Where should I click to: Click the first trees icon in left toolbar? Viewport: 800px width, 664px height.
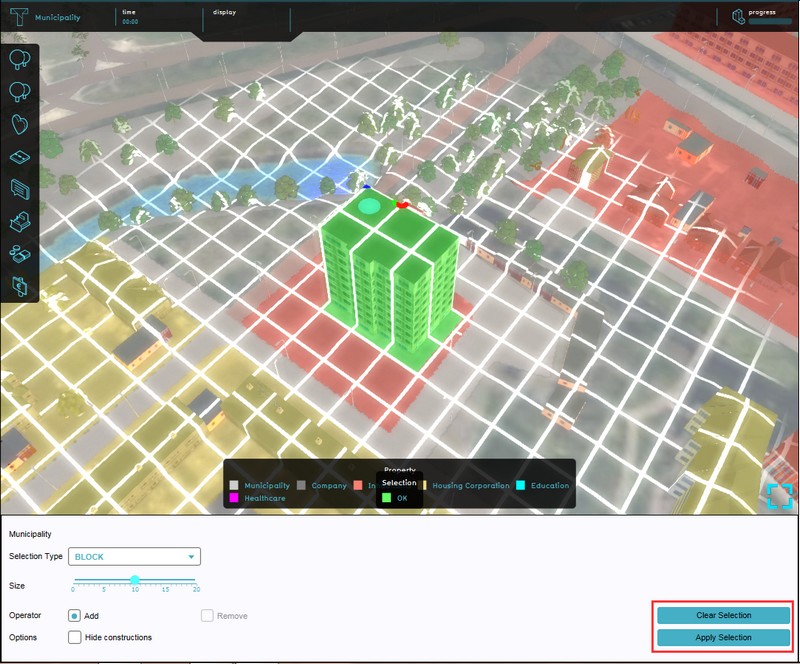coord(19,60)
